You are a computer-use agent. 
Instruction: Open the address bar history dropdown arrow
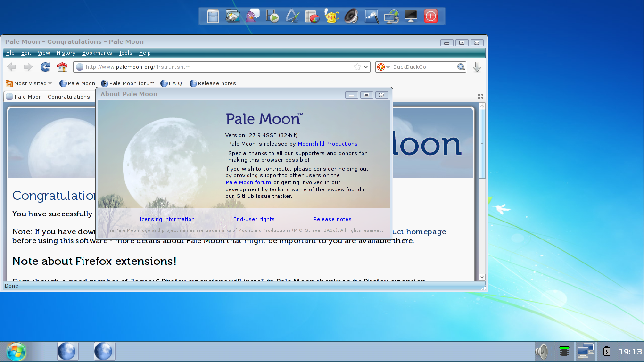366,67
